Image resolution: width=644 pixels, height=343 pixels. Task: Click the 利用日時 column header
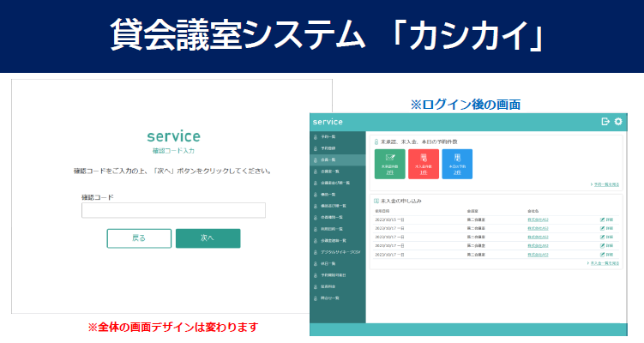[x=382, y=211]
